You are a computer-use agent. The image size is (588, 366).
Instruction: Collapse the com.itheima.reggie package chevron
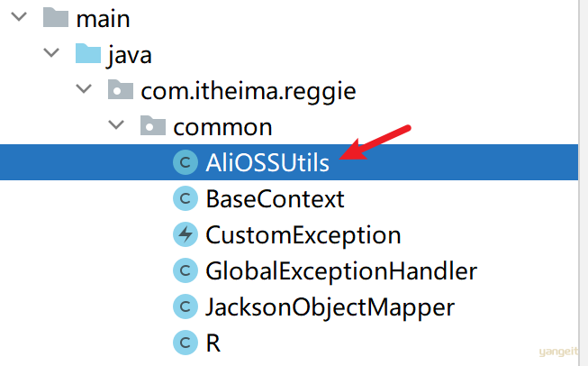pyautogui.click(x=84, y=88)
